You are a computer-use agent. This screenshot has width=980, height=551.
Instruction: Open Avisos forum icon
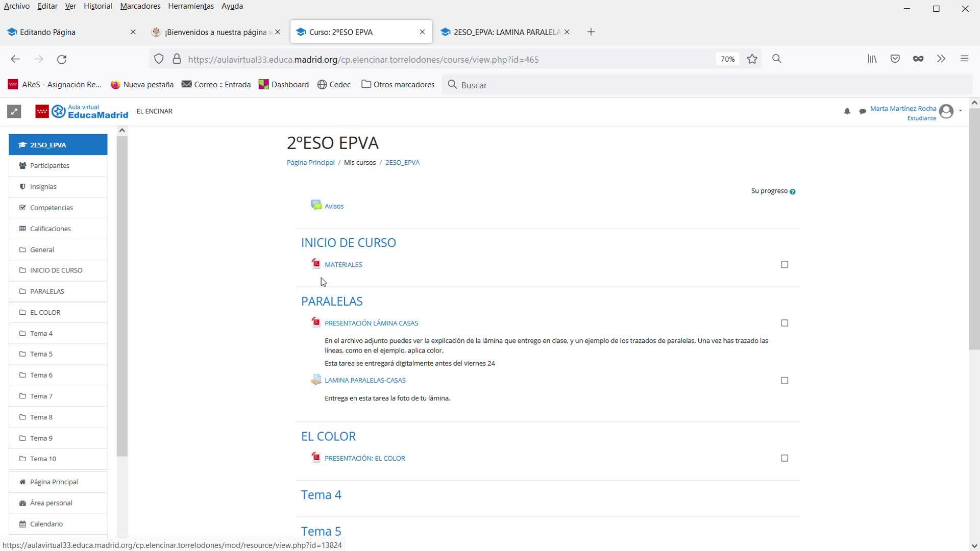[316, 205]
